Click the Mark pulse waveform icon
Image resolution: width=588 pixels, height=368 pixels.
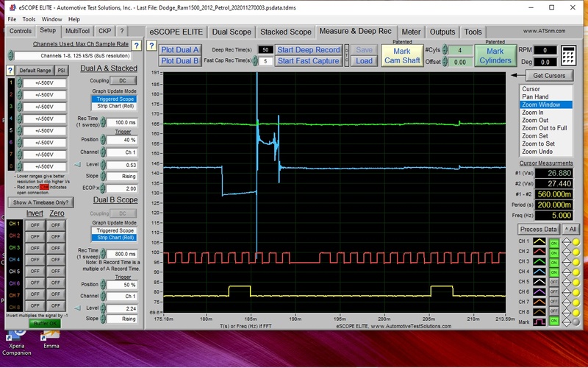(539, 322)
